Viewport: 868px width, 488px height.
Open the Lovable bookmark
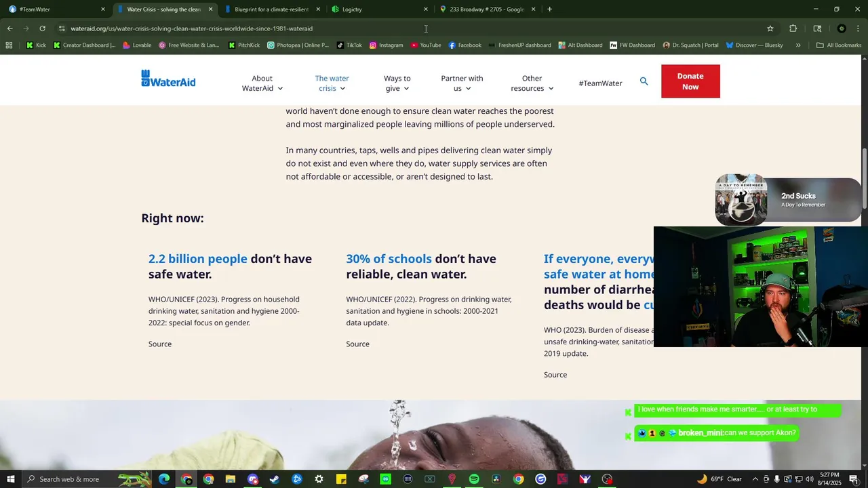(137, 45)
